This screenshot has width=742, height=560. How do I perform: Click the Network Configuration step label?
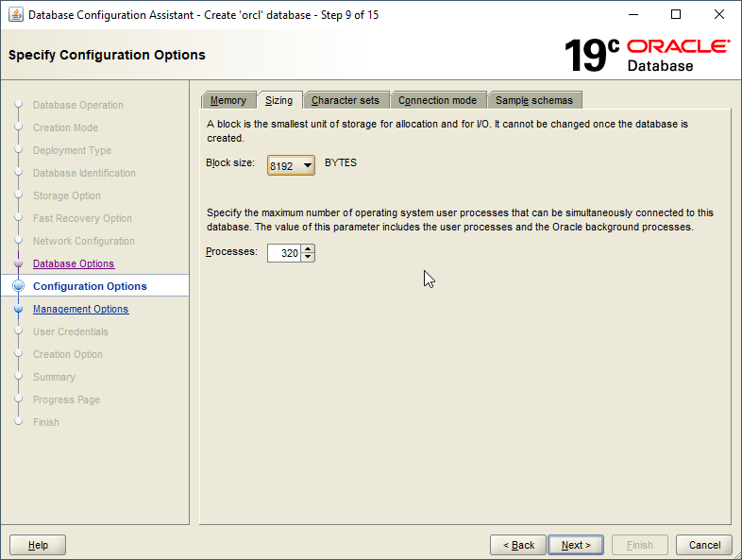click(x=84, y=242)
